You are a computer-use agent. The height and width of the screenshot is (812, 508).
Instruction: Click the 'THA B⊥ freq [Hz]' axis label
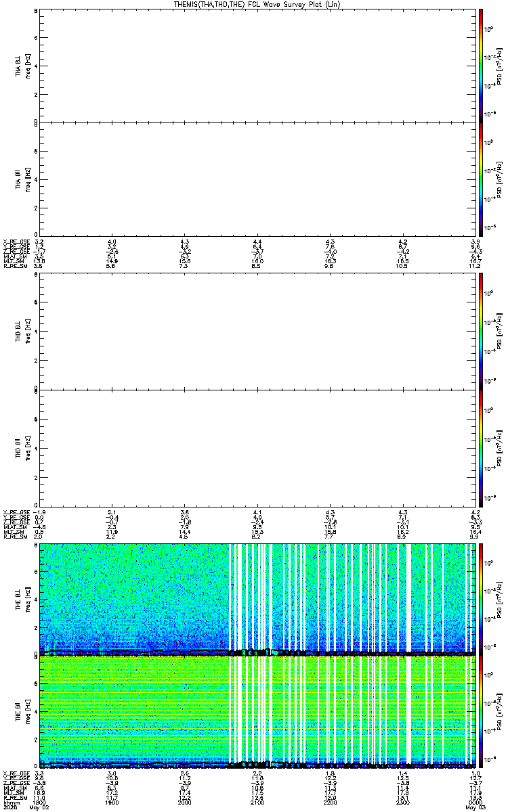point(23,66)
